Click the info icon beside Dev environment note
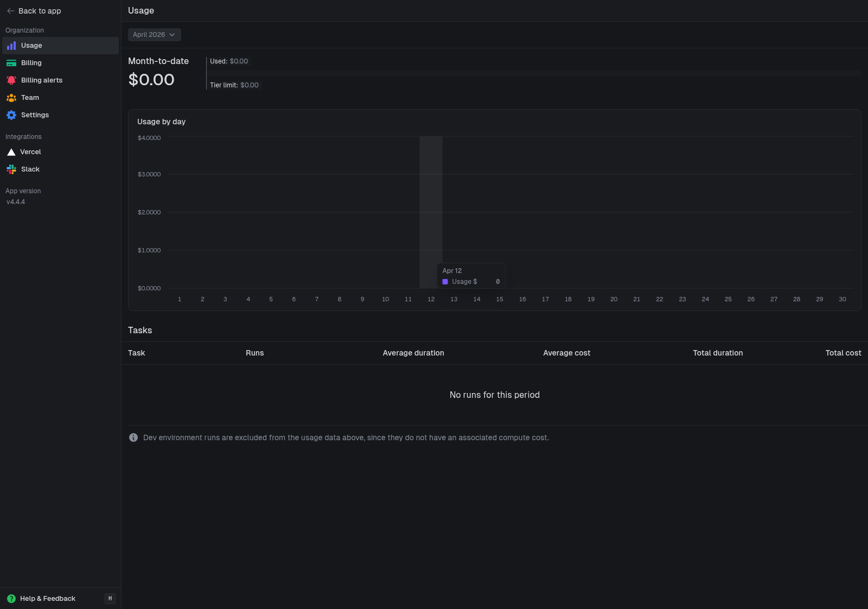 [133, 437]
